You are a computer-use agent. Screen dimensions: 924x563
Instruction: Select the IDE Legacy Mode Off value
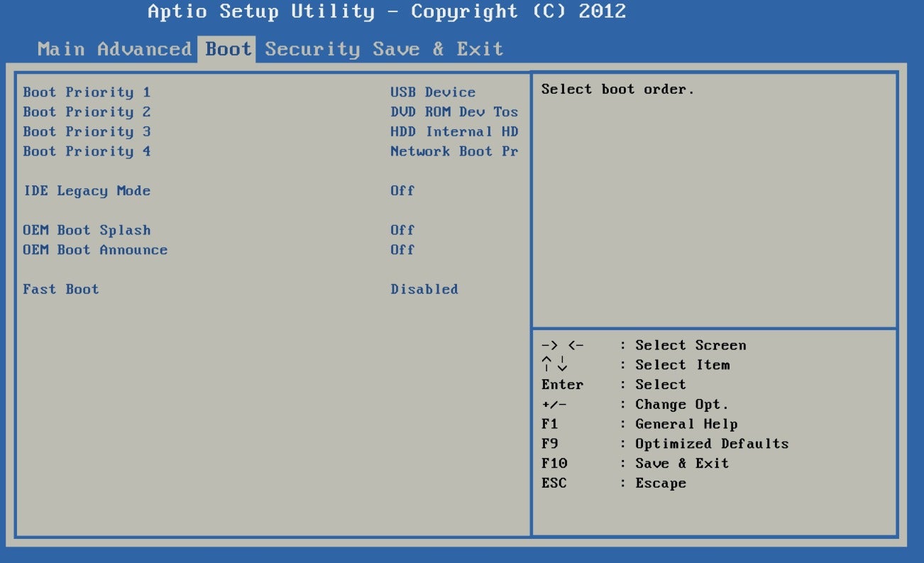click(x=402, y=190)
